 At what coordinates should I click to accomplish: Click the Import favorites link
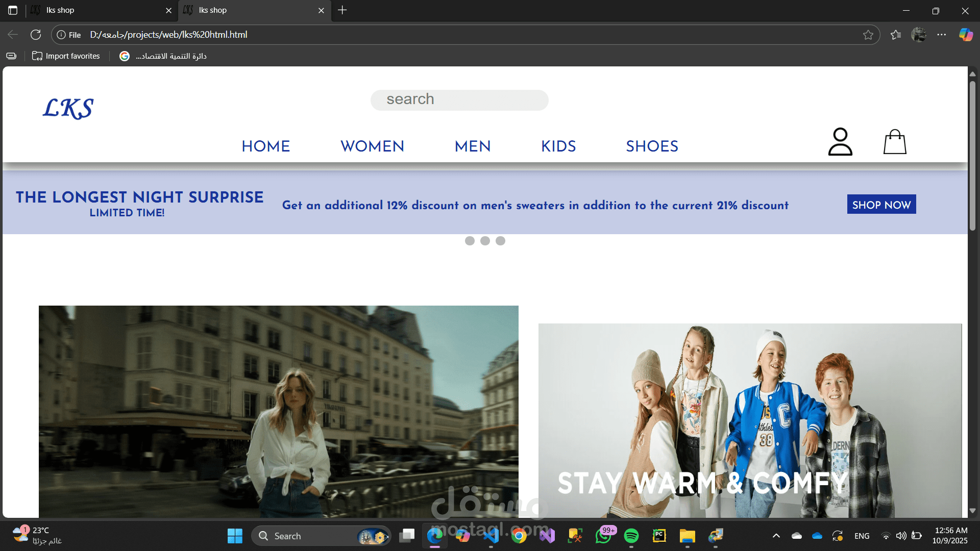click(x=66, y=56)
